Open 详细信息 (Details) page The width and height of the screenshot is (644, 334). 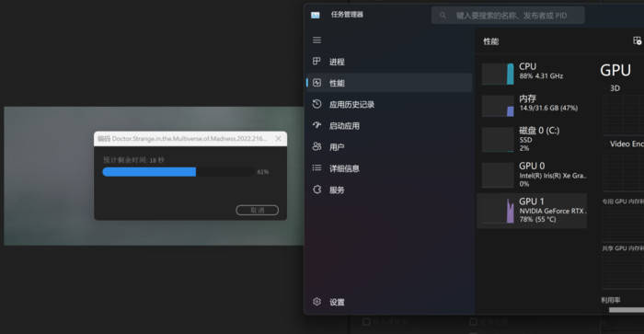click(x=389, y=168)
